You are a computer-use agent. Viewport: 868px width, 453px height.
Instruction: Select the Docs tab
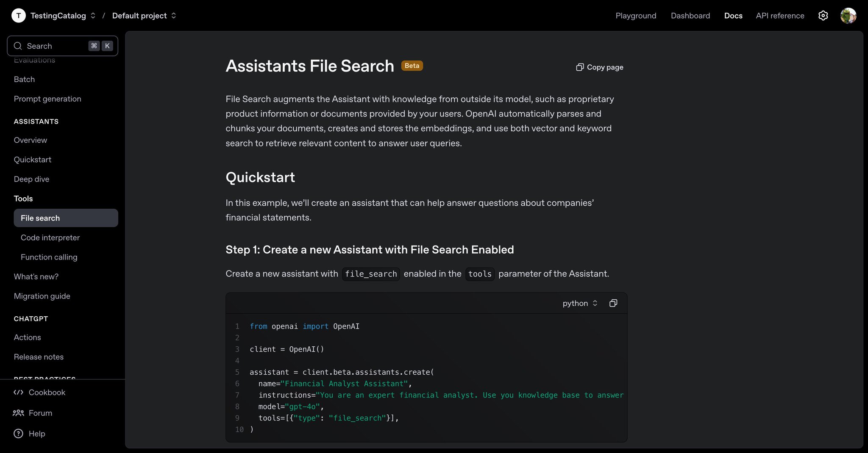733,16
